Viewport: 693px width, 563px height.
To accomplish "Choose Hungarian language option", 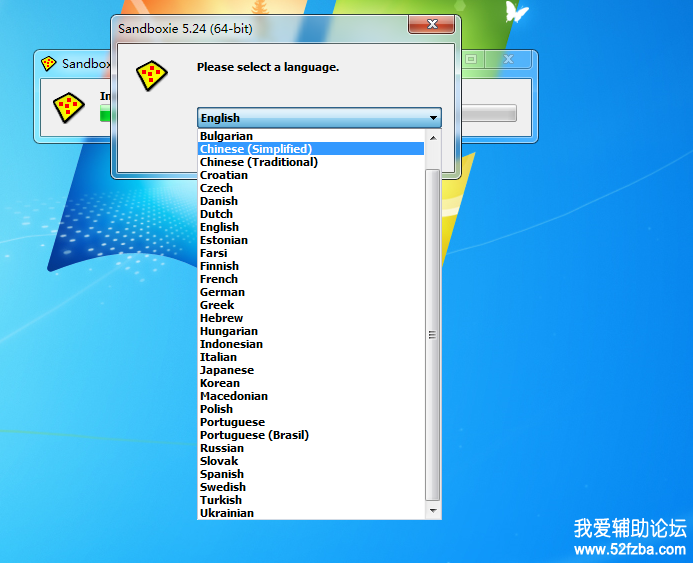I will 311,331.
